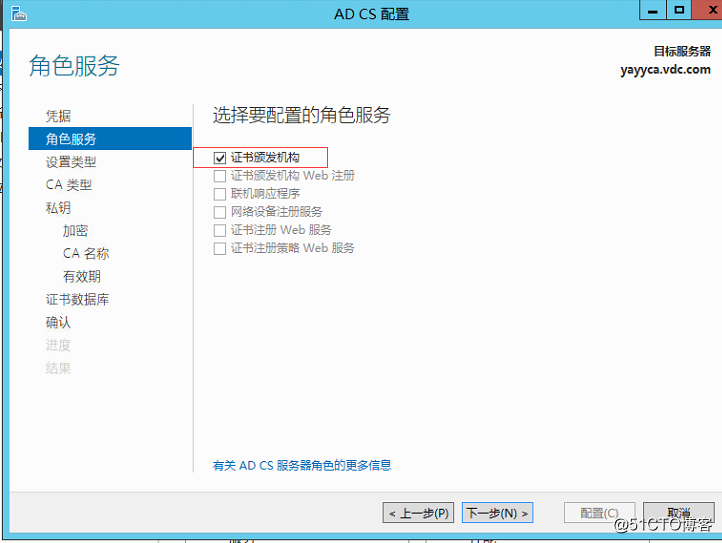Check the 网络设备注册服务 checkbox
722x543 pixels.
click(x=220, y=212)
